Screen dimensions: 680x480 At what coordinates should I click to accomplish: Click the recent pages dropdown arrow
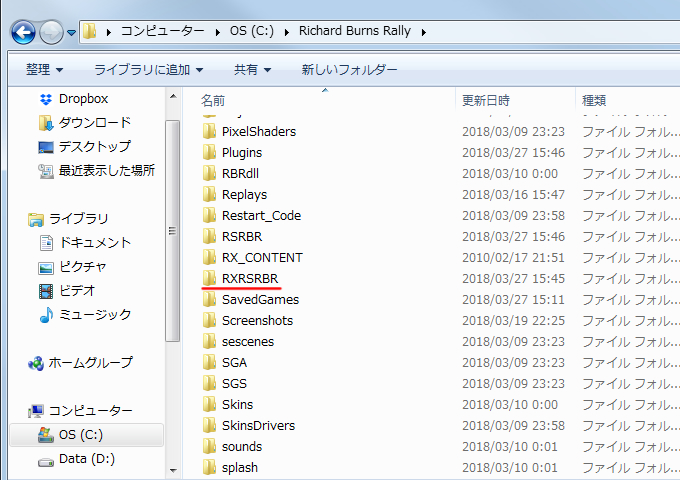click(x=72, y=32)
